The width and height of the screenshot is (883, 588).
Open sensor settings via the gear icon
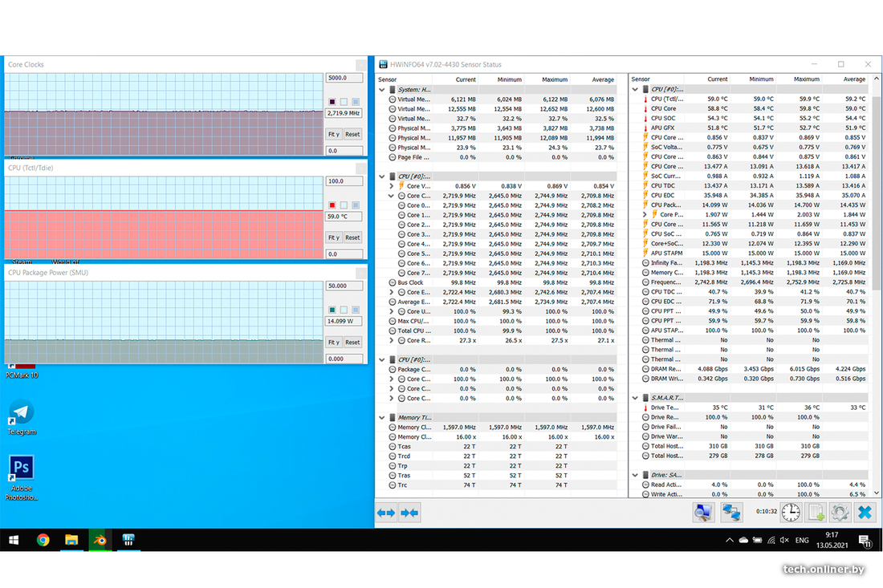(x=840, y=513)
